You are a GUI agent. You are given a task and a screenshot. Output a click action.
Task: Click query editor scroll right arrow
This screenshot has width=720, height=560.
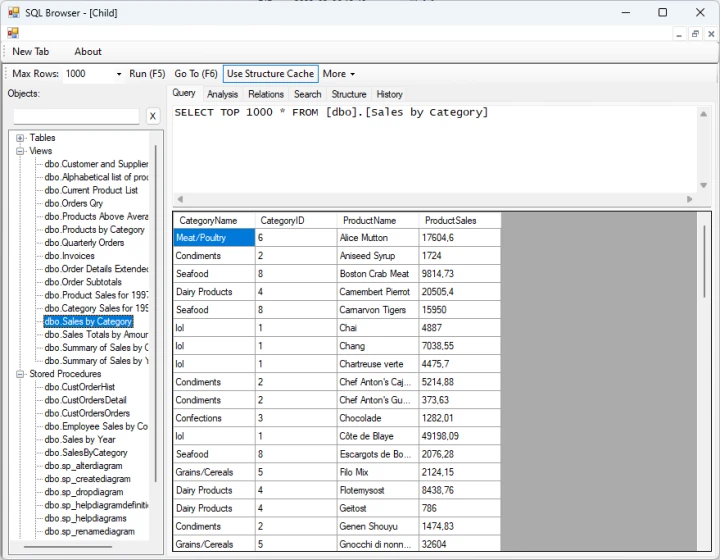point(689,199)
